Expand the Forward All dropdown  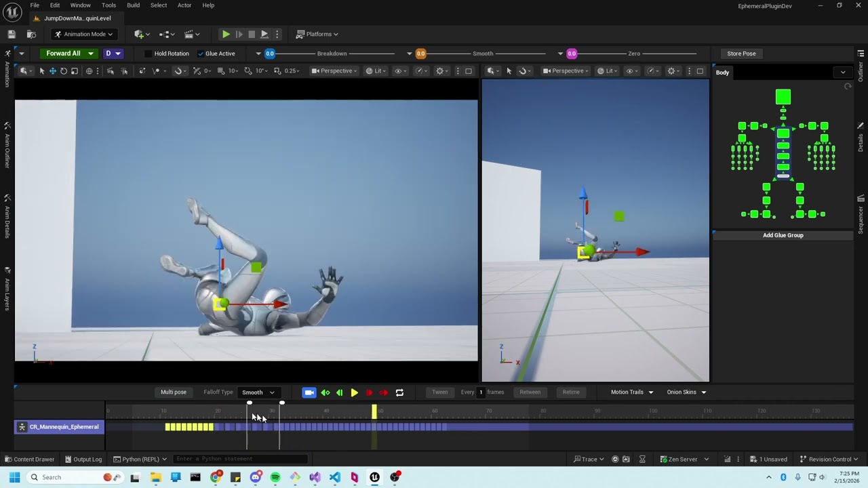(x=90, y=54)
